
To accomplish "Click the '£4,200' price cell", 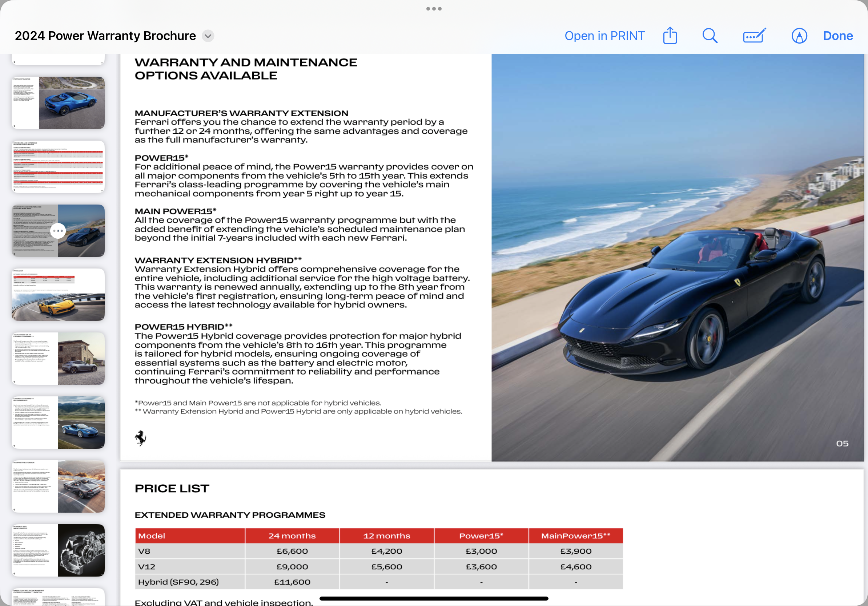I will (387, 551).
